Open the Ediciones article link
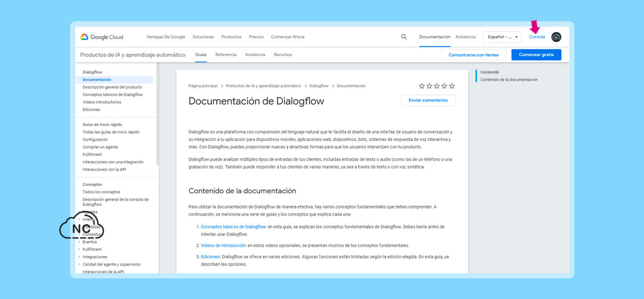 click(211, 257)
